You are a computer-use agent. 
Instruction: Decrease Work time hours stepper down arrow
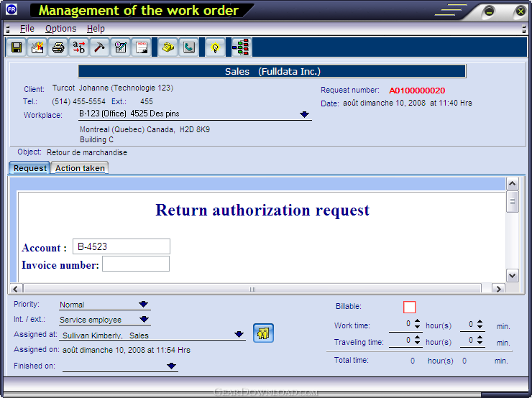pyautogui.click(x=417, y=327)
